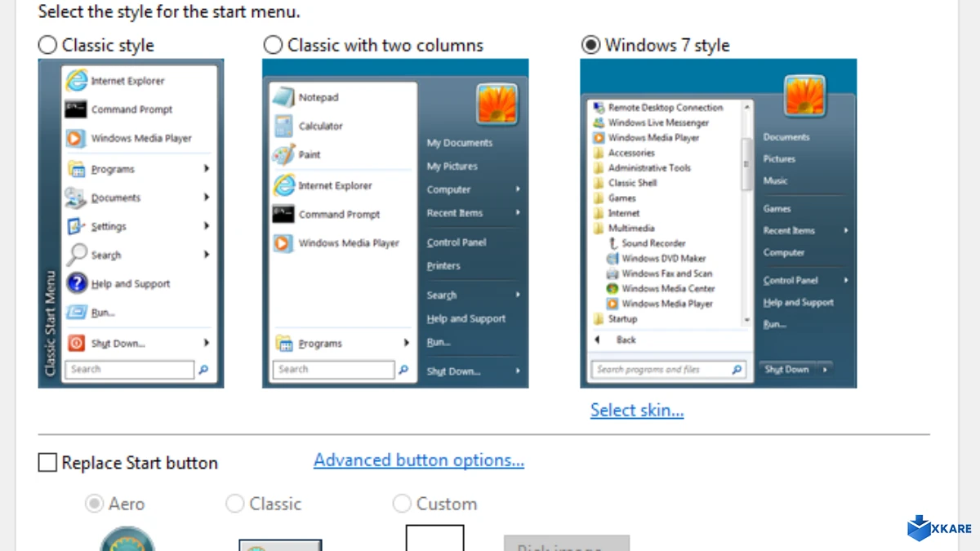Enable the Replace Start button checkbox
980x551 pixels.
(x=47, y=463)
